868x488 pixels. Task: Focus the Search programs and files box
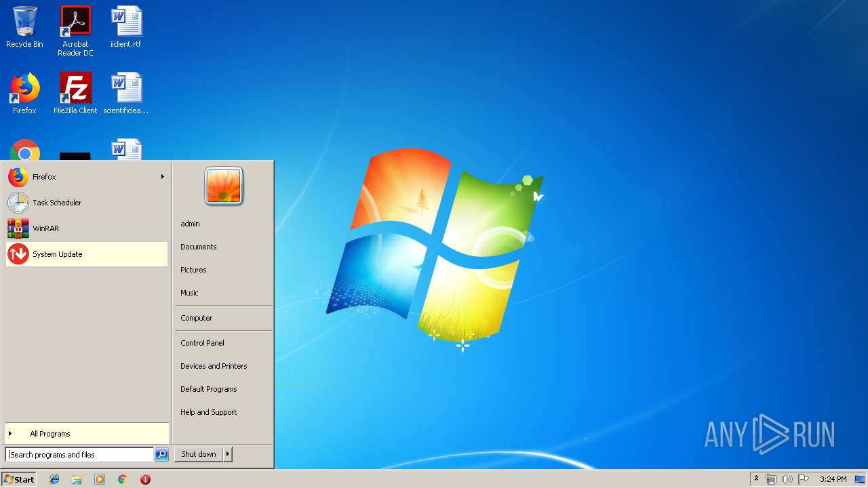tap(80, 455)
